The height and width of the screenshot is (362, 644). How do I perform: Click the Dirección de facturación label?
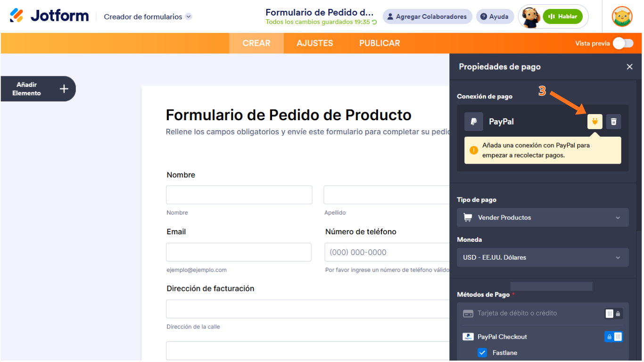coord(210,288)
